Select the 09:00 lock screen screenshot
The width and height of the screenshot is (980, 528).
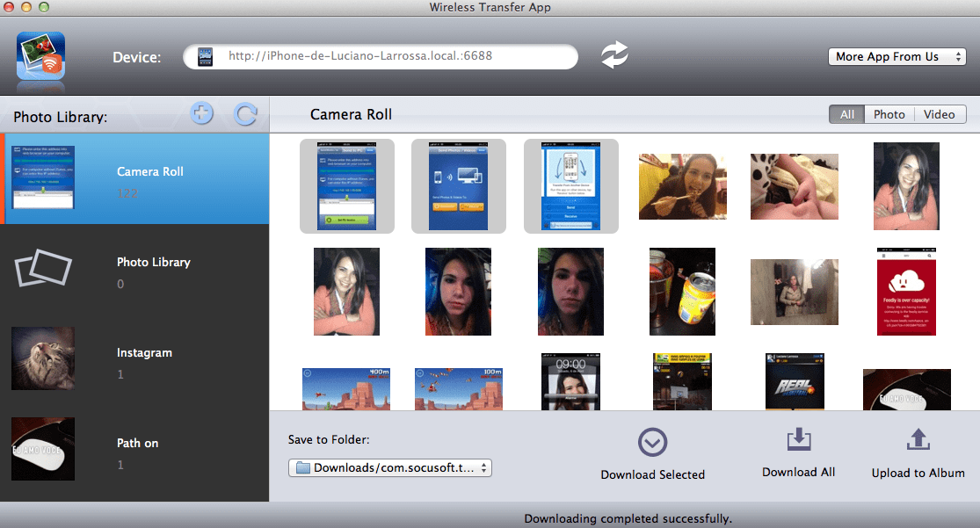pyautogui.click(x=570, y=382)
